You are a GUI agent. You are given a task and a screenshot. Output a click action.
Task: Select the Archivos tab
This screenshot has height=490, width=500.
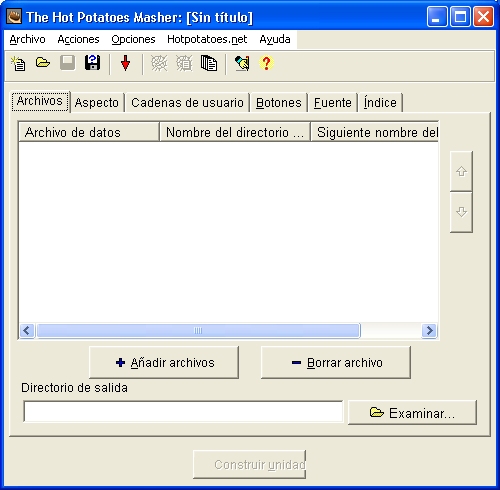click(x=40, y=101)
